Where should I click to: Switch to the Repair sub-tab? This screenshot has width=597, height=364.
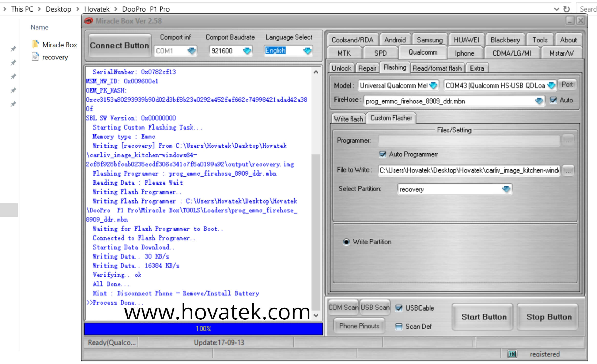point(367,68)
